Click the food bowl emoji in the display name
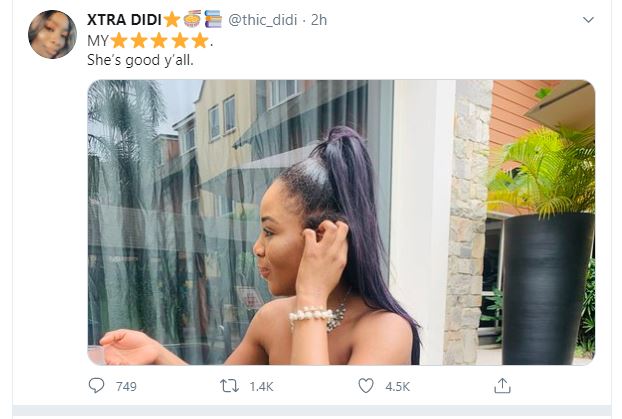Image resolution: width=622 pixels, height=419 pixels. (192, 21)
